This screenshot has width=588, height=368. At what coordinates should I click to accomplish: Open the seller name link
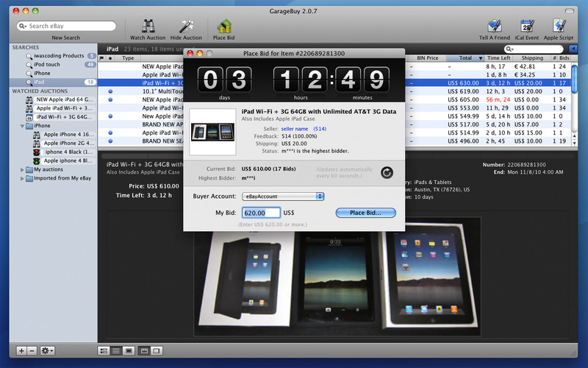pyautogui.click(x=295, y=129)
